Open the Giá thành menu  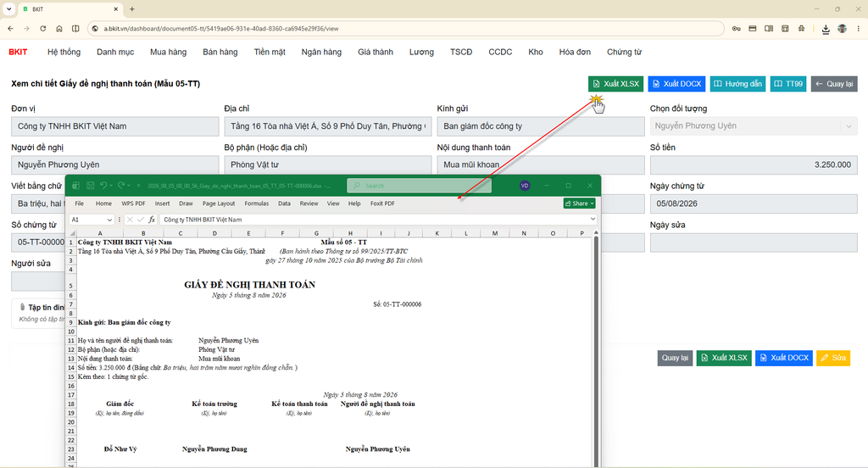coord(376,52)
